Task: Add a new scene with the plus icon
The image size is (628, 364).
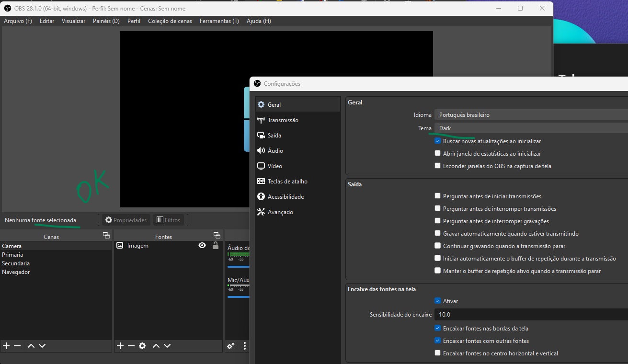Action: coord(6,345)
